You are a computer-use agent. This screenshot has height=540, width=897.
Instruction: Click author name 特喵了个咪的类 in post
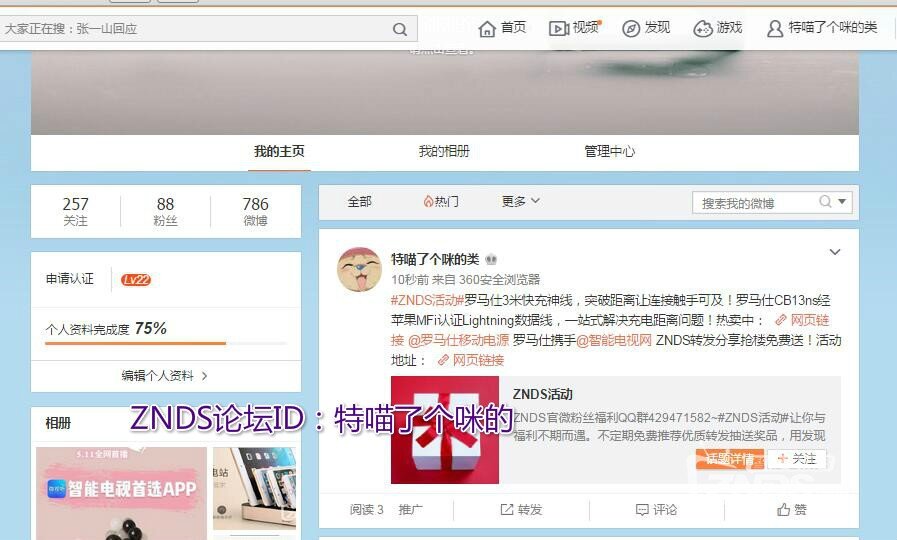435,259
